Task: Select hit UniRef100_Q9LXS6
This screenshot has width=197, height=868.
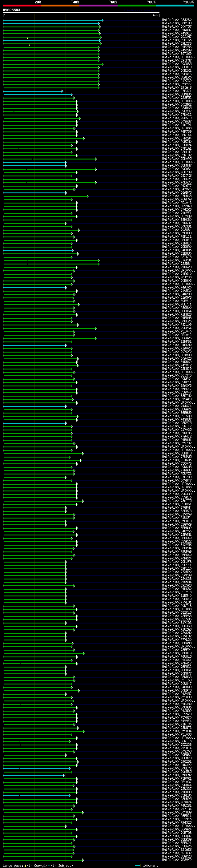Action: 177,43
